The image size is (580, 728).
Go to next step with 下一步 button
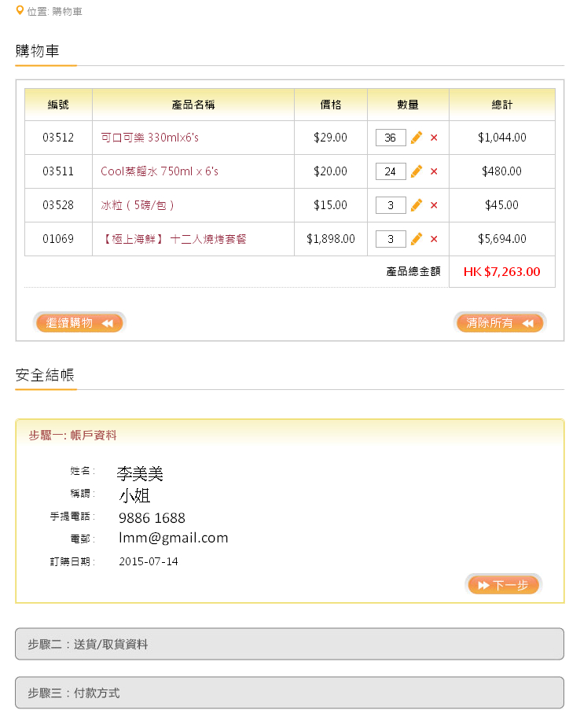[504, 585]
